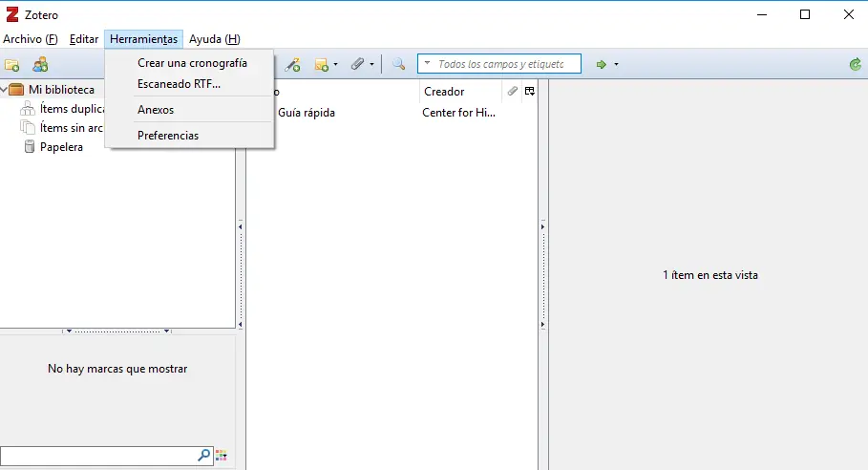Screen dimensions: 868x470
Task: Open the Archivo menu
Action: (x=31, y=39)
